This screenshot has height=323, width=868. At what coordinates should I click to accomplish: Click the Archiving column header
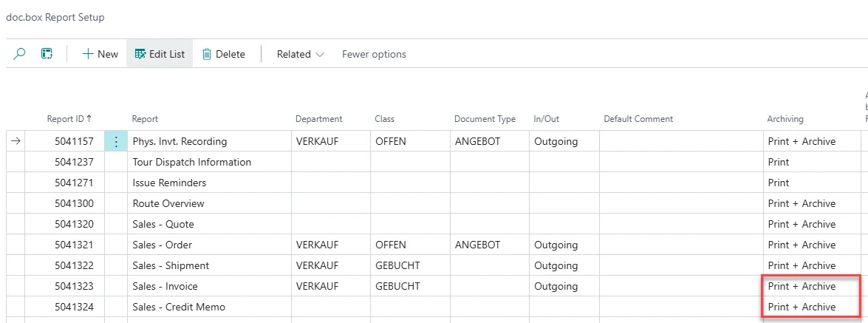click(x=785, y=119)
